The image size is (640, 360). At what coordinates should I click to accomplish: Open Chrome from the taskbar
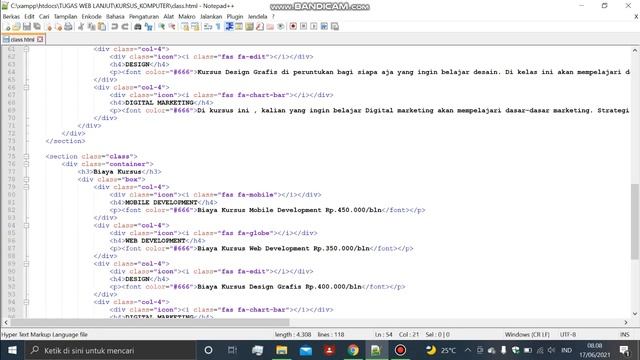(353, 350)
